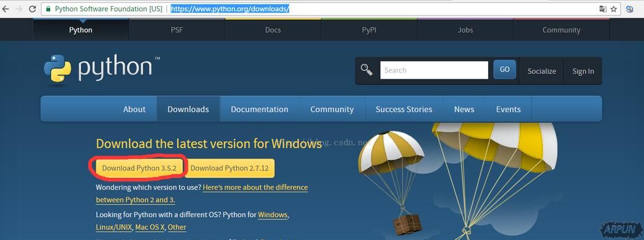The height and width of the screenshot is (240, 644).
Task: Click the translate page icon in address bar
Action: point(602,9)
